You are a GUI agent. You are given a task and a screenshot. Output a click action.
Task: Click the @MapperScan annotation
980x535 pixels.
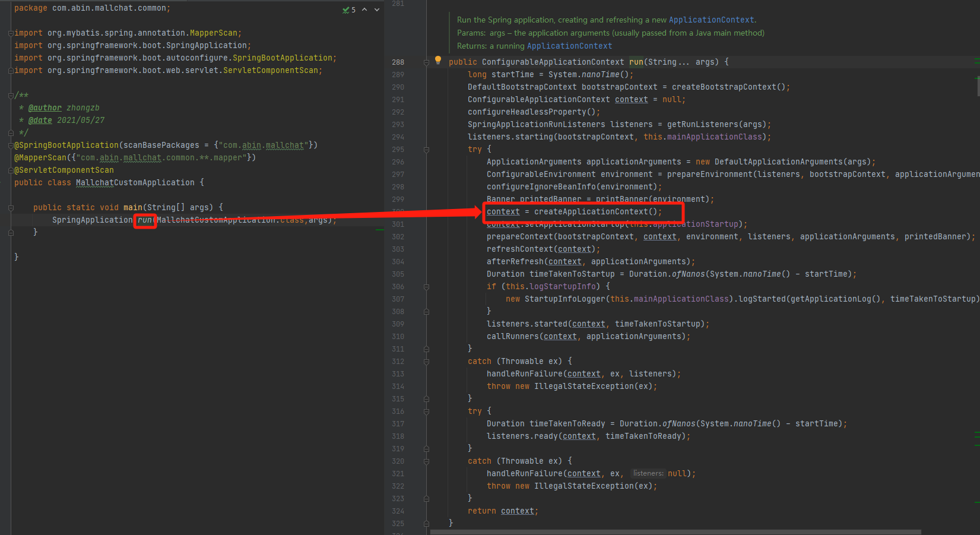pyautogui.click(x=40, y=158)
